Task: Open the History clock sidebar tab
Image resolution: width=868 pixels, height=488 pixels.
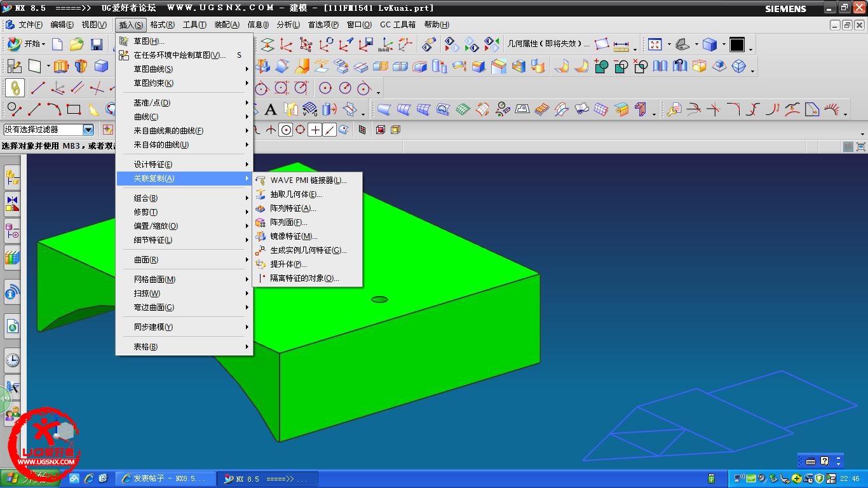Action: [x=12, y=361]
